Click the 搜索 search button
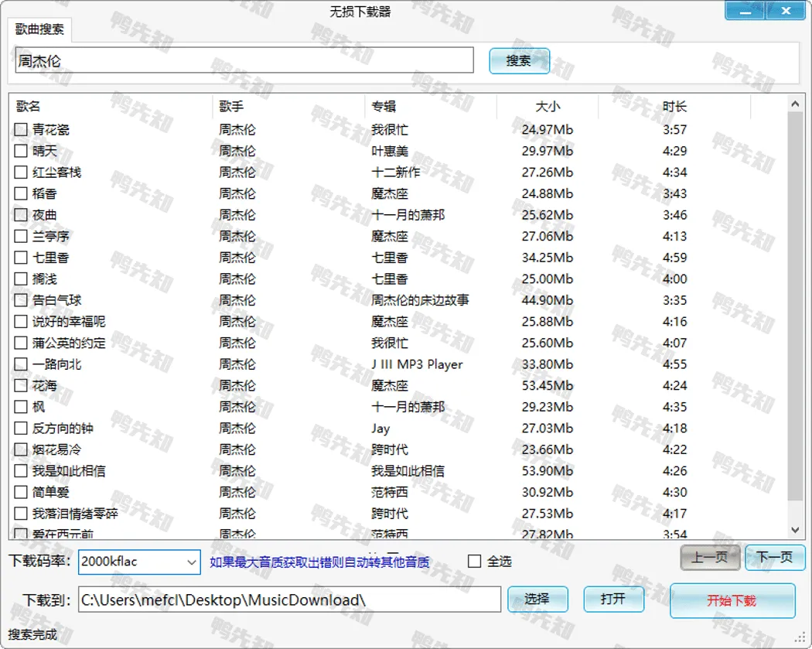 pyautogui.click(x=519, y=61)
